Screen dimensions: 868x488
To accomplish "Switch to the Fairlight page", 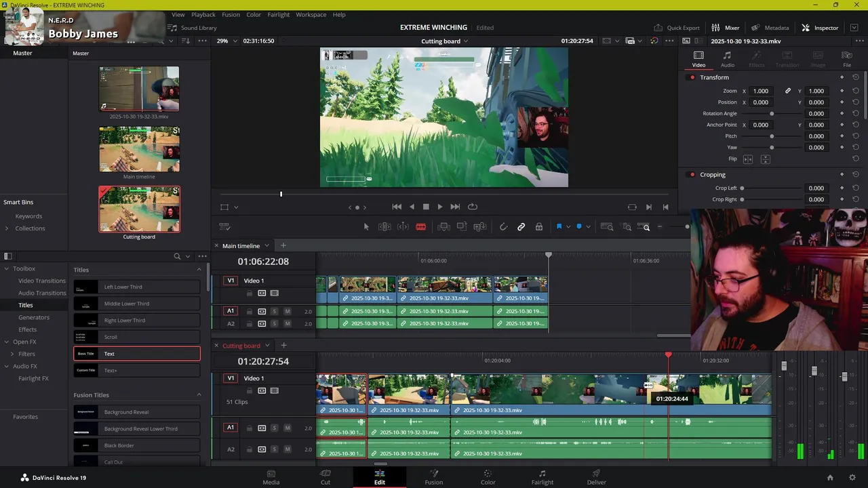I will [542, 477].
